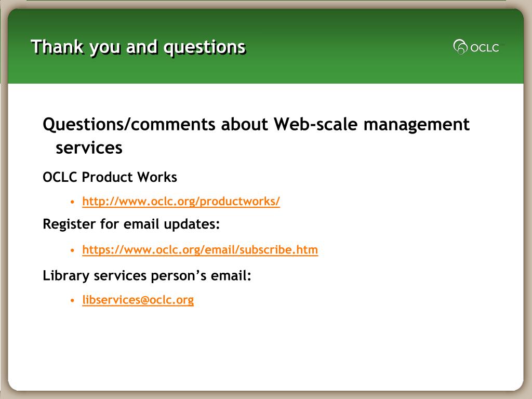Select the 'OCLC Product Works' text line
This screenshot has height=399, width=532.
tap(110, 177)
